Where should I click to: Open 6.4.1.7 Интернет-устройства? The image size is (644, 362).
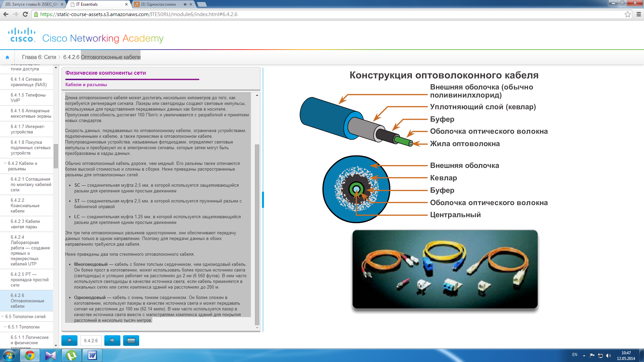click(28, 129)
